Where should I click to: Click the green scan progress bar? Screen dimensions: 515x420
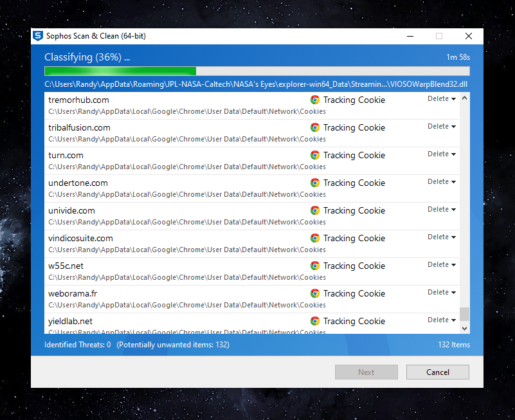[257, 71]
